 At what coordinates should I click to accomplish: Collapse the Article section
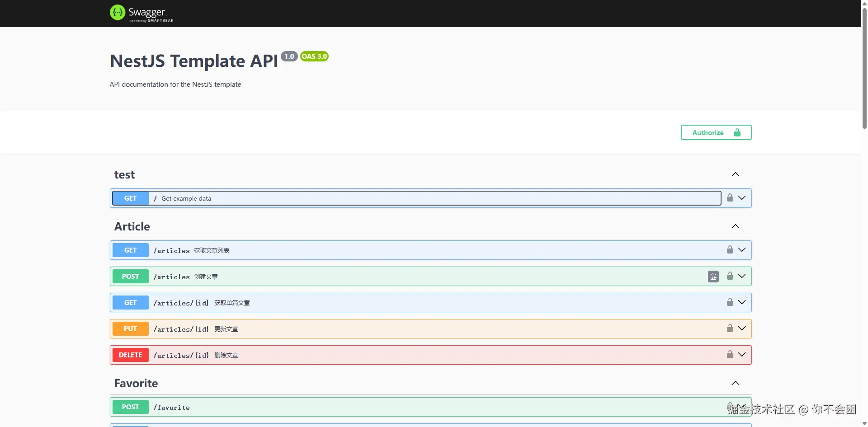[x=736, y=226]
